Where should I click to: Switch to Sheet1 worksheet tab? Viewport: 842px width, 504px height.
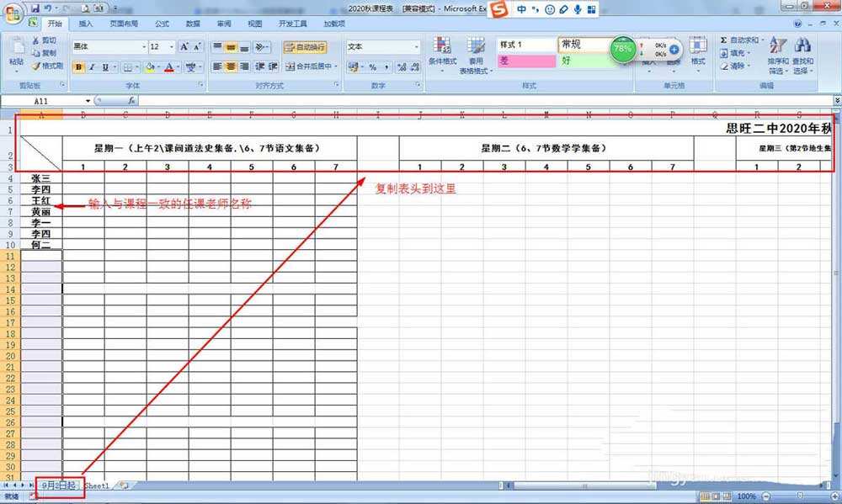(x=97, y=485)
